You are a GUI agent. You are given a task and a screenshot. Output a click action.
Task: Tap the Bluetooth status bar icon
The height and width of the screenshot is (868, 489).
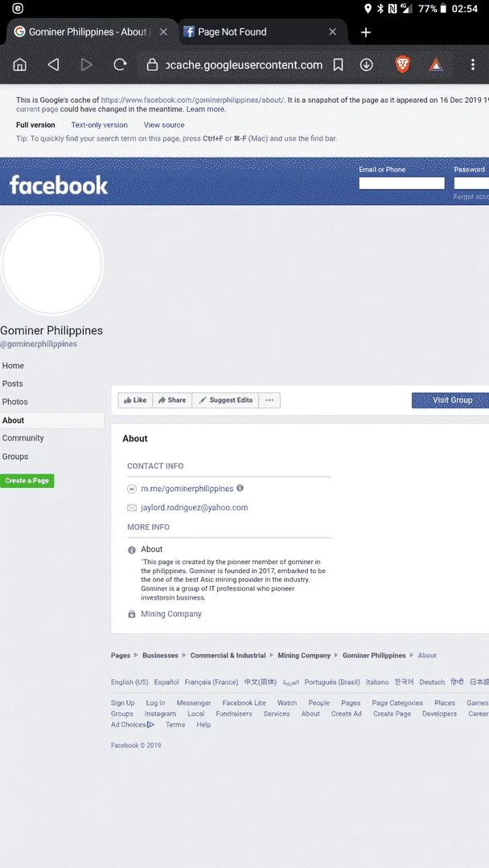point(380,8)
